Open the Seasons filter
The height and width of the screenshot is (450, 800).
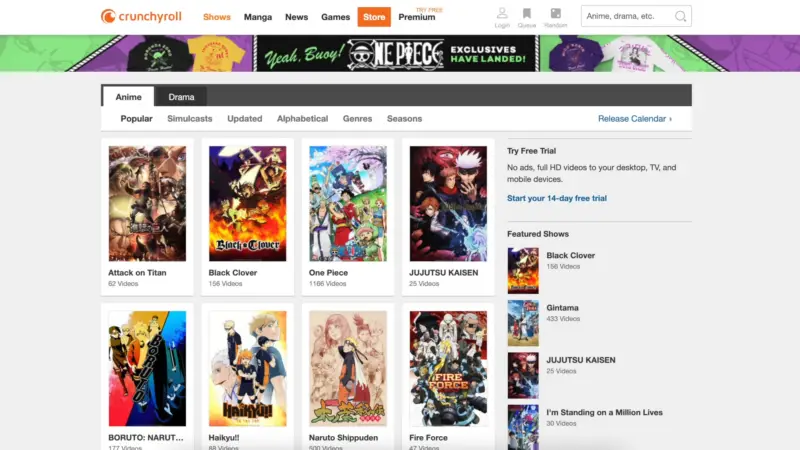(404, 119)
